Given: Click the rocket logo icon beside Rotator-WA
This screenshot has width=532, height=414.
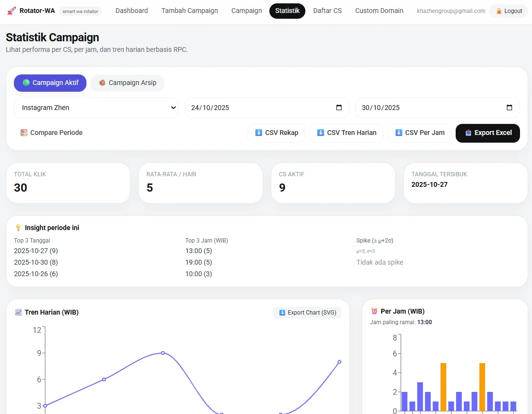Looking at the screenshot, I should (x=12, y=11).
